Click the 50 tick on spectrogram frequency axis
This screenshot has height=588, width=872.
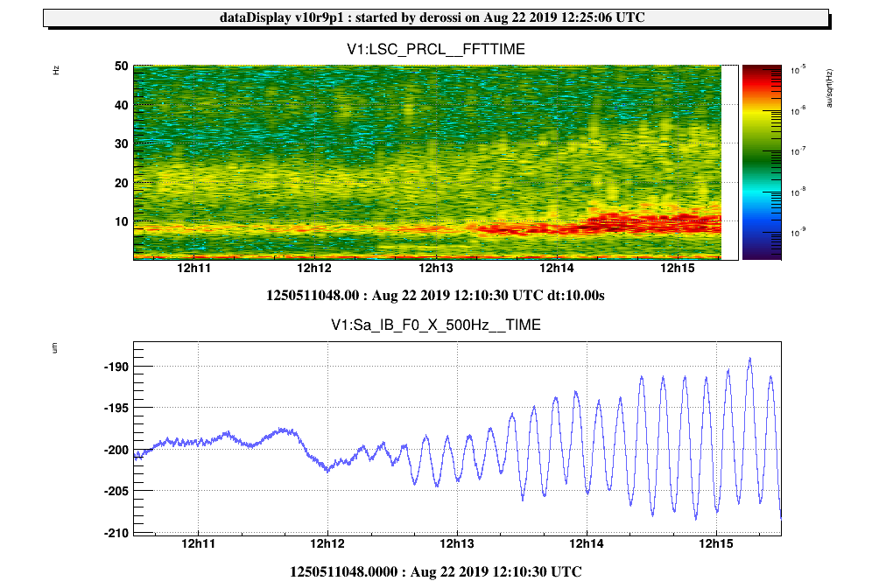coord(122,66)
